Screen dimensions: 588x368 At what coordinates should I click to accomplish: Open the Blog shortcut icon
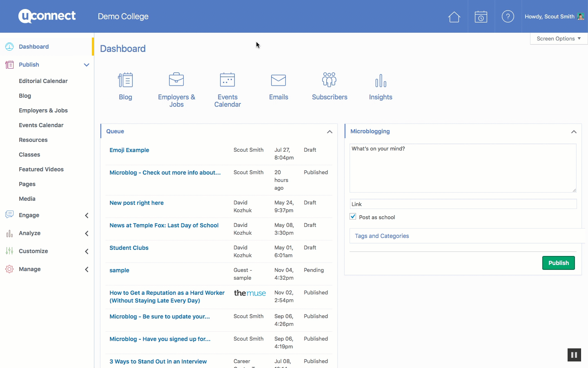click(125, 80)
